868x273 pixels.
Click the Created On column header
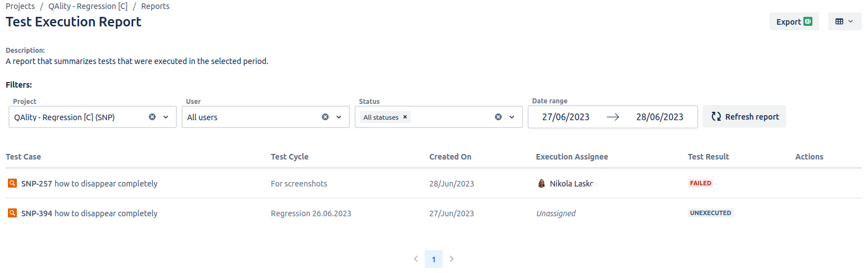coord(451,157)
